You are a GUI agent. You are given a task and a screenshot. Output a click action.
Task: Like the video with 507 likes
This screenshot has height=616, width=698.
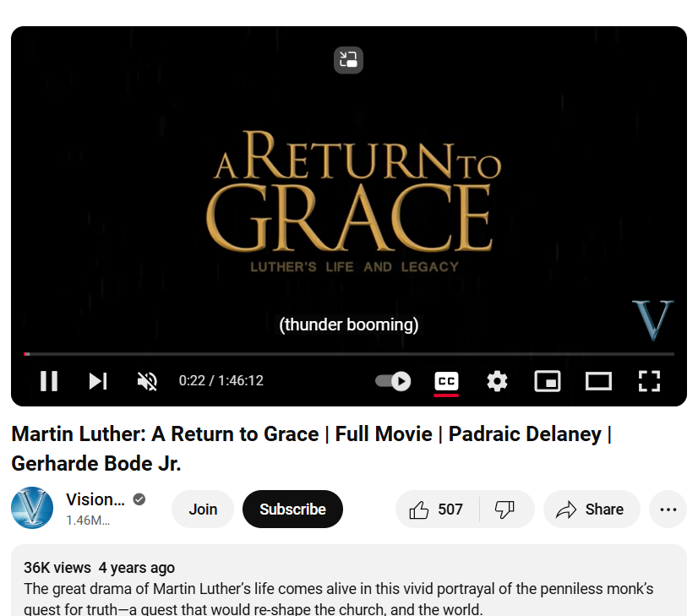[x=437, y=510]
